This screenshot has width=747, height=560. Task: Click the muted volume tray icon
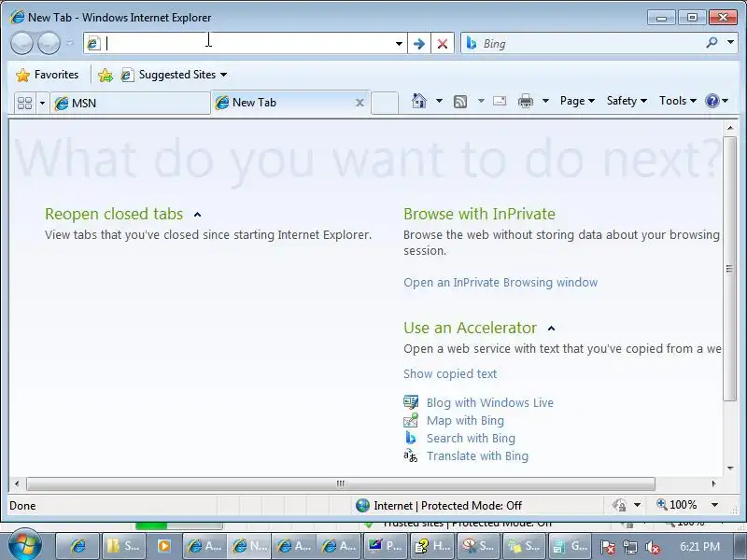click(652, 547)
